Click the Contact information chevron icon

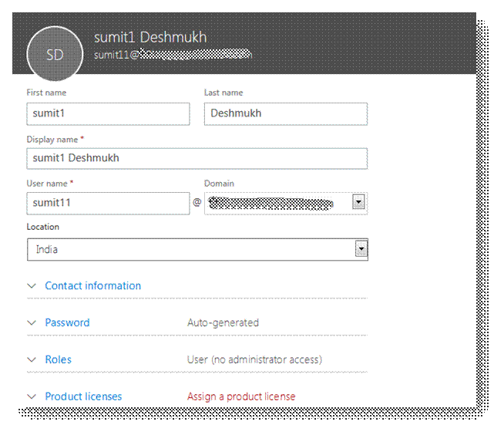click(32, 285)
